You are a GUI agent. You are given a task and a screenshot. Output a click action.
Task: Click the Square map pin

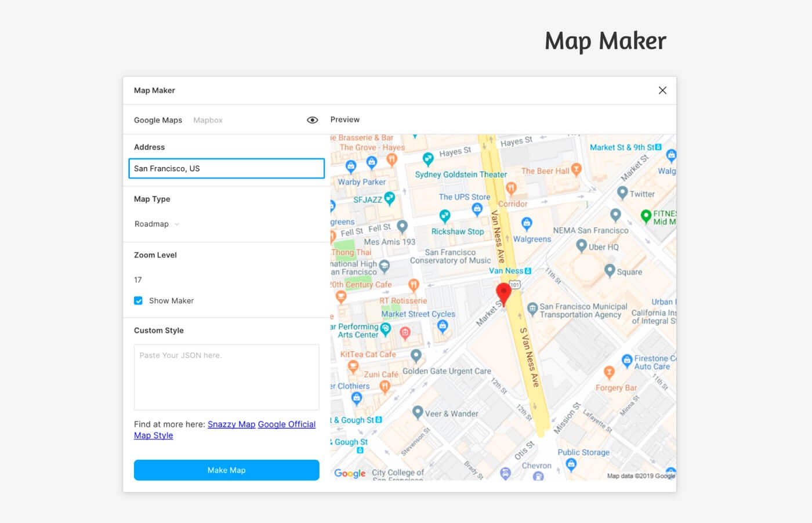click(610, 270)
